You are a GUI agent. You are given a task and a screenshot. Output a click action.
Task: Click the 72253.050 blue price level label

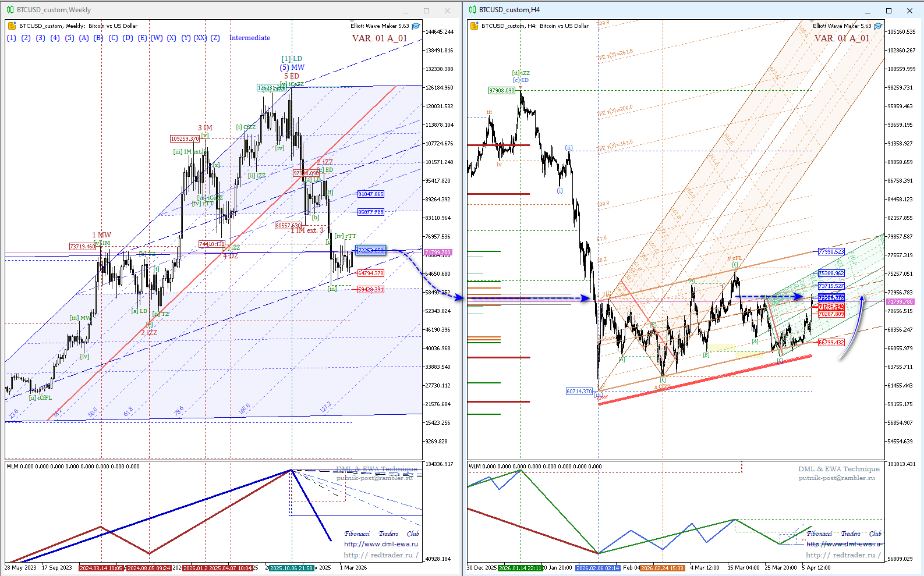(371, 250)
